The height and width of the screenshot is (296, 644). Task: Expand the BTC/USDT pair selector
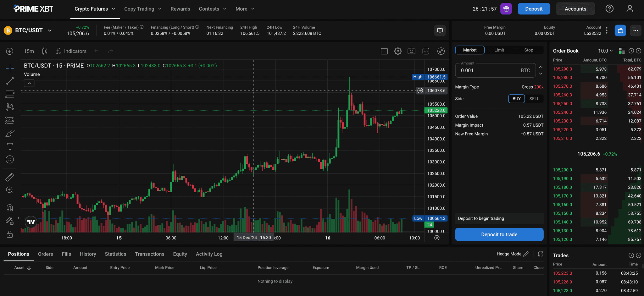point(49,30)
